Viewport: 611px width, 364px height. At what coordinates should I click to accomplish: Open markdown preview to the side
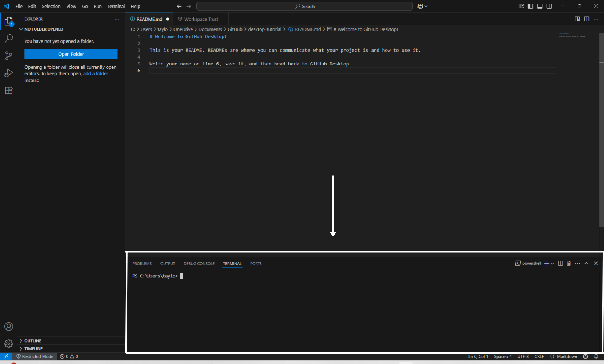pyautogui.click(x=577, y=19)
